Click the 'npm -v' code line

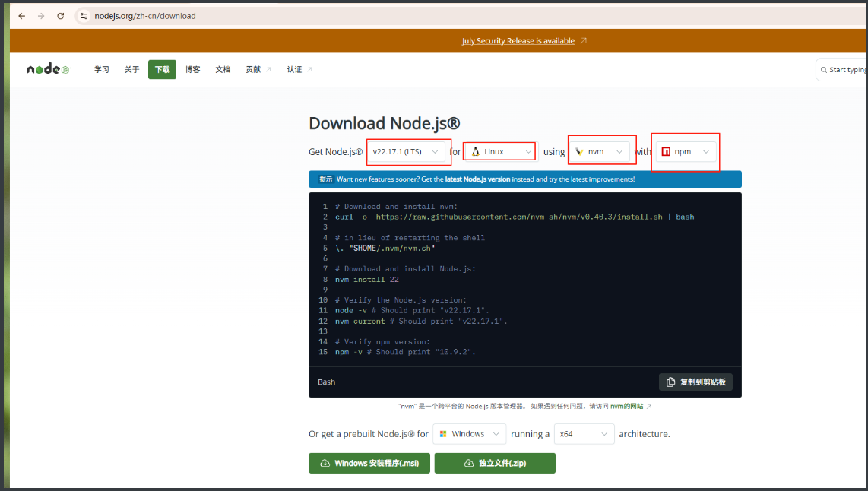pos(404,352)
